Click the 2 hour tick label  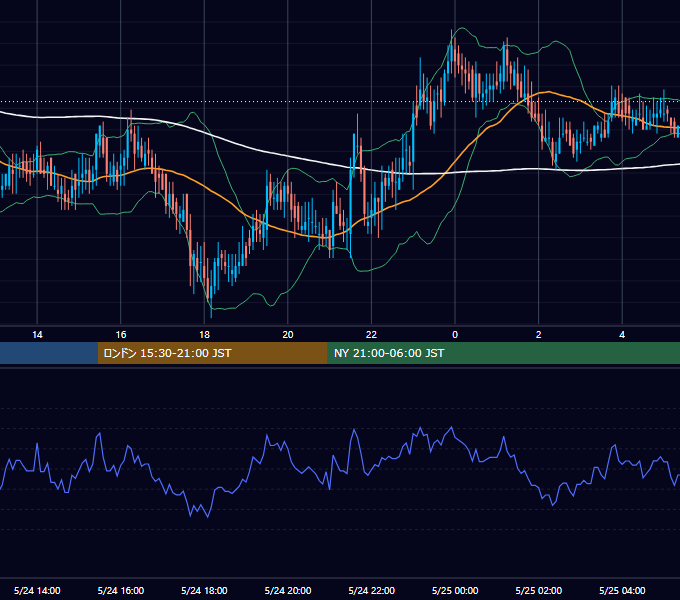[x=539, y=335]
